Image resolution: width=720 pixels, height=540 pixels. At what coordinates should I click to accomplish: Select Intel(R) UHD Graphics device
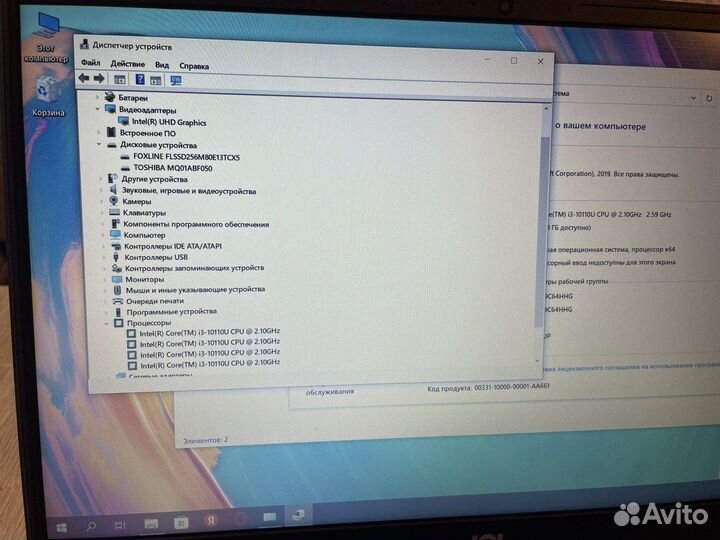[x=168, y=122]
